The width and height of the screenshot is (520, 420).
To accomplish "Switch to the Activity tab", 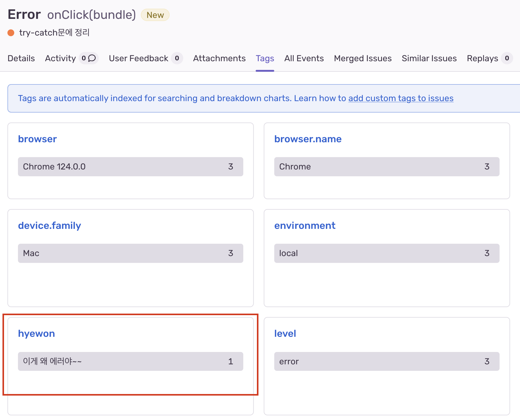I will [60, 58].
